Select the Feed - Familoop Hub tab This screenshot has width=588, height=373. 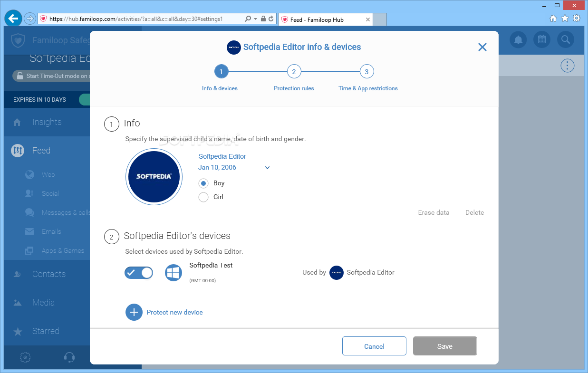(325, 19)
